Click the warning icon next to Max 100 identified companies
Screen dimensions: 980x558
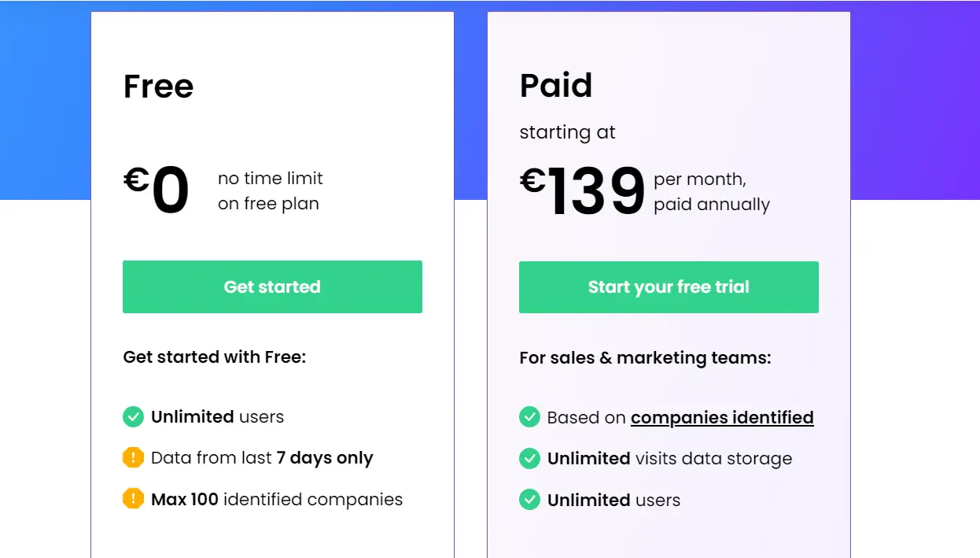click(x=134, y=499)
